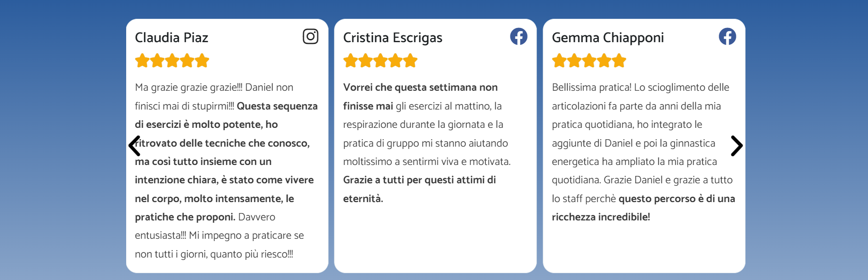The height and width of the screenshot is (280, 868).
Task: Go to previous testimonial with left arrow
Action: [x=134, y=146]
